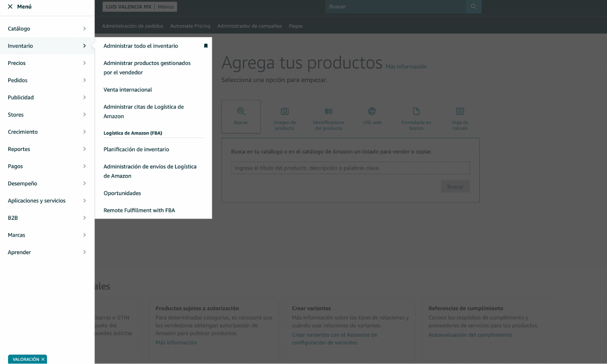Click the Logística de Amazon (FBA) section header
The width and height of the screenshot is (607, 364).
click(133, 133)
